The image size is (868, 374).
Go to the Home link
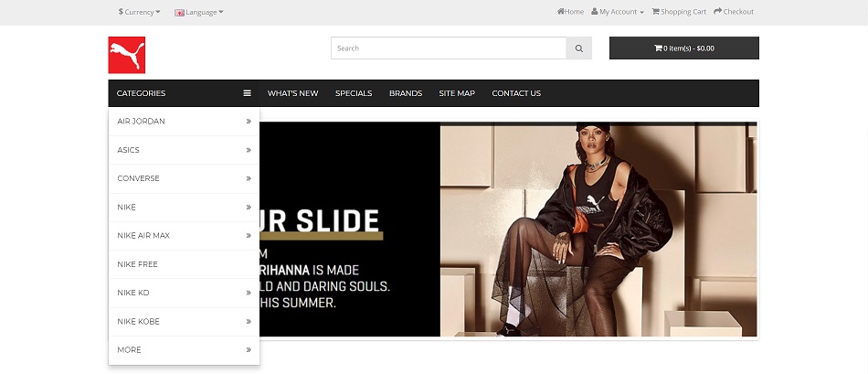click(570, 12)
